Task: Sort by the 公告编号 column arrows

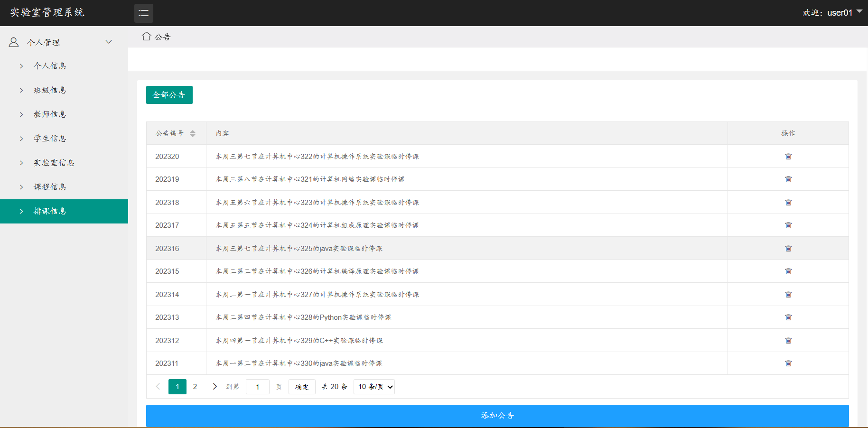Action: [193, 134]
